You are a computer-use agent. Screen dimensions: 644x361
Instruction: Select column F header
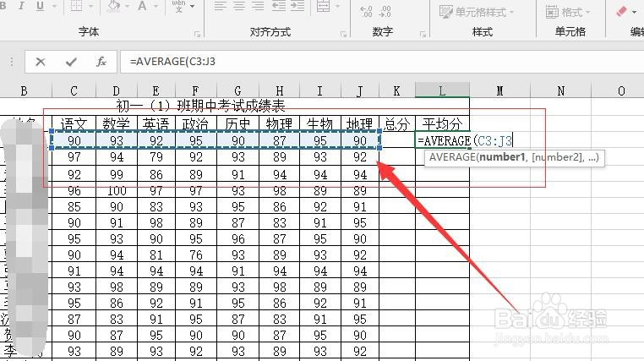(196, 90)
